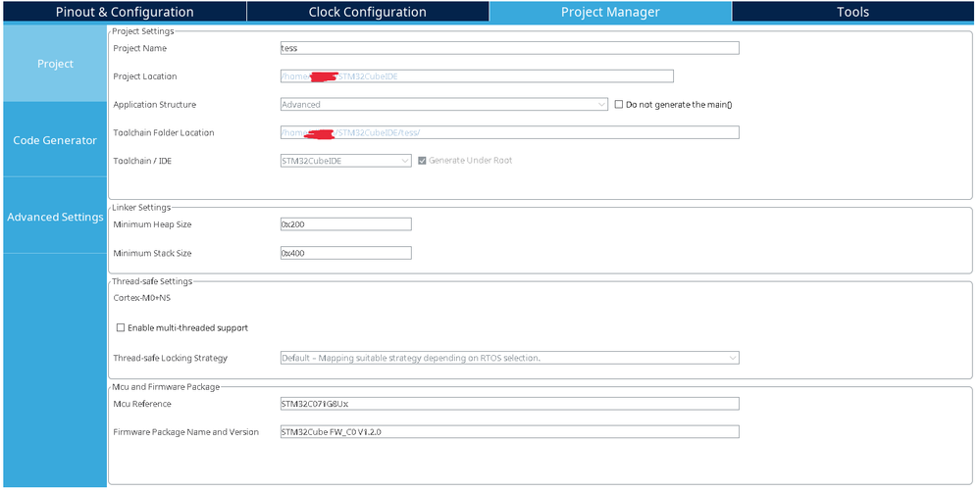Open the Code Generator section
The height and width of the screenshot is (492, 980).
point(55,140)
